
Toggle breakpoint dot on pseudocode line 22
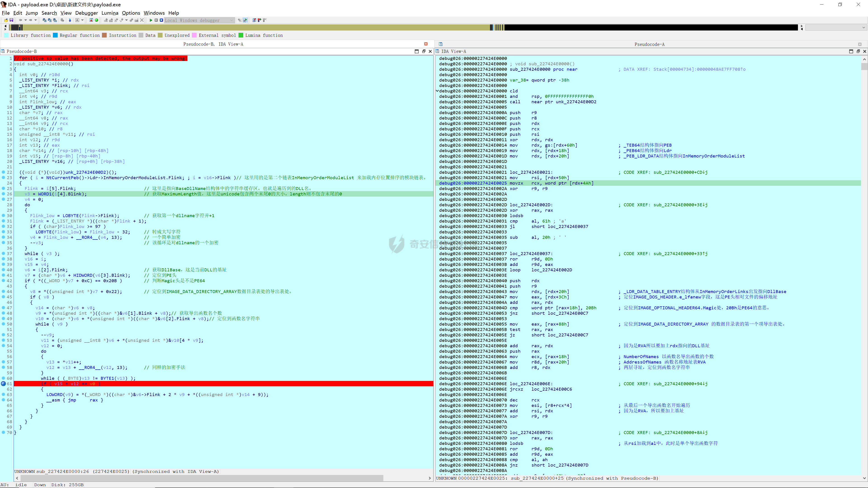[x=3, y=172]
